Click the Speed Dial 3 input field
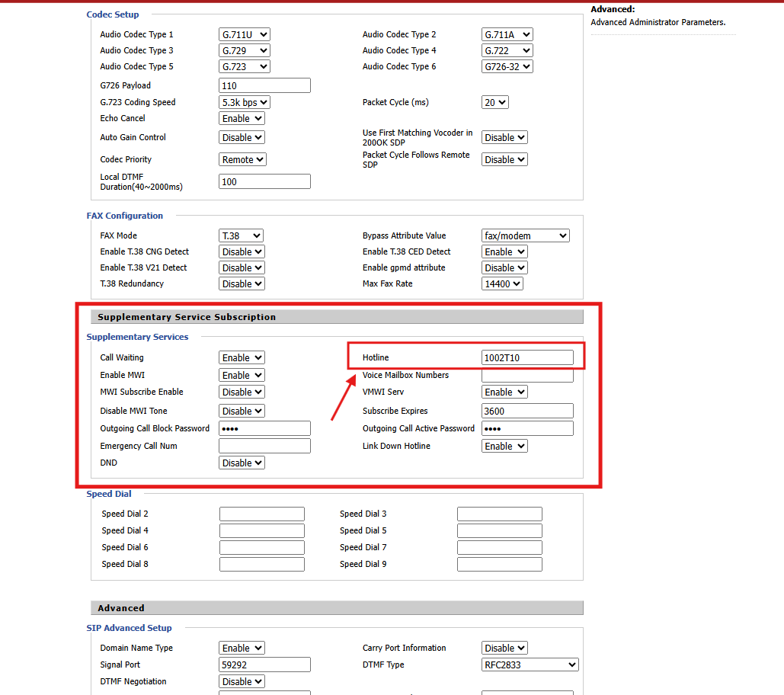784x695 pixels. coord(500,514)
